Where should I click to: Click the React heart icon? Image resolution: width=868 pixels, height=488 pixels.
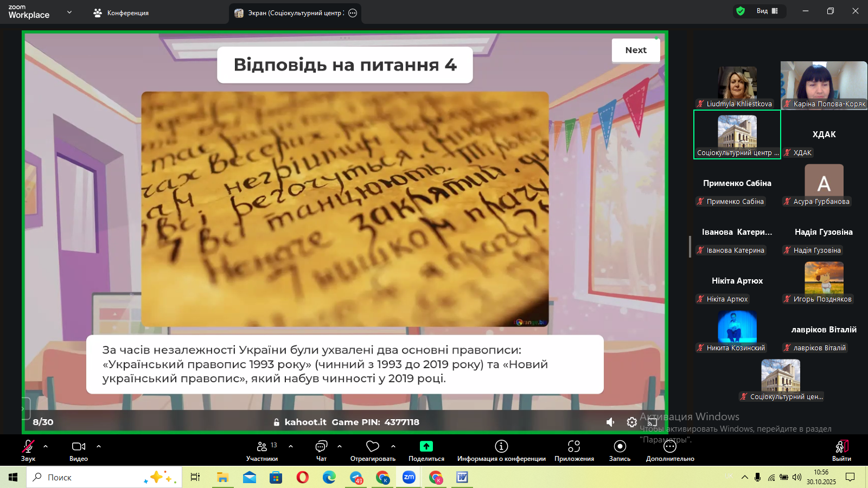pos(373,446)
